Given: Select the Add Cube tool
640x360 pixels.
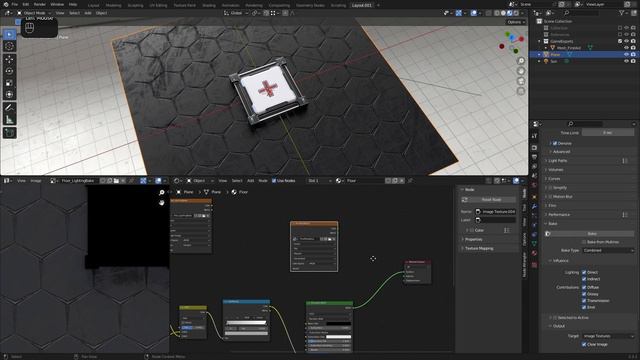Looking at the screenshot, I should click(9, 133).
